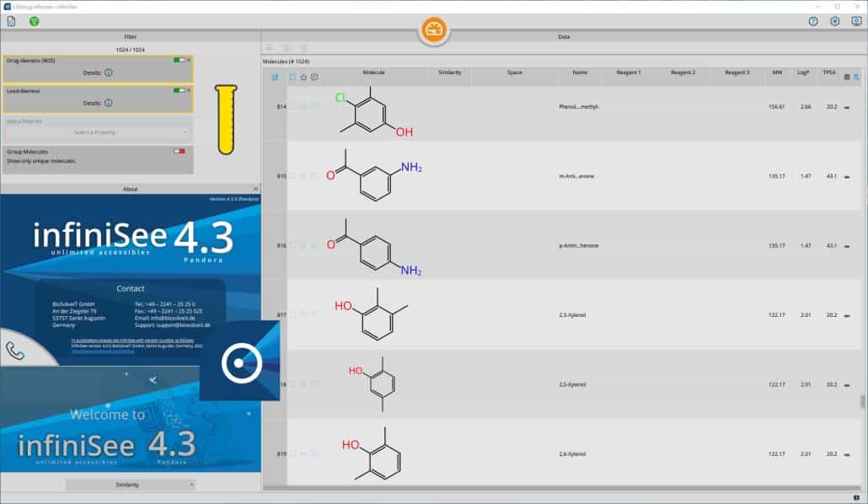The image size is (868, 504).
Task: Open the settings gear icon
Action: [x=835, y=21]
